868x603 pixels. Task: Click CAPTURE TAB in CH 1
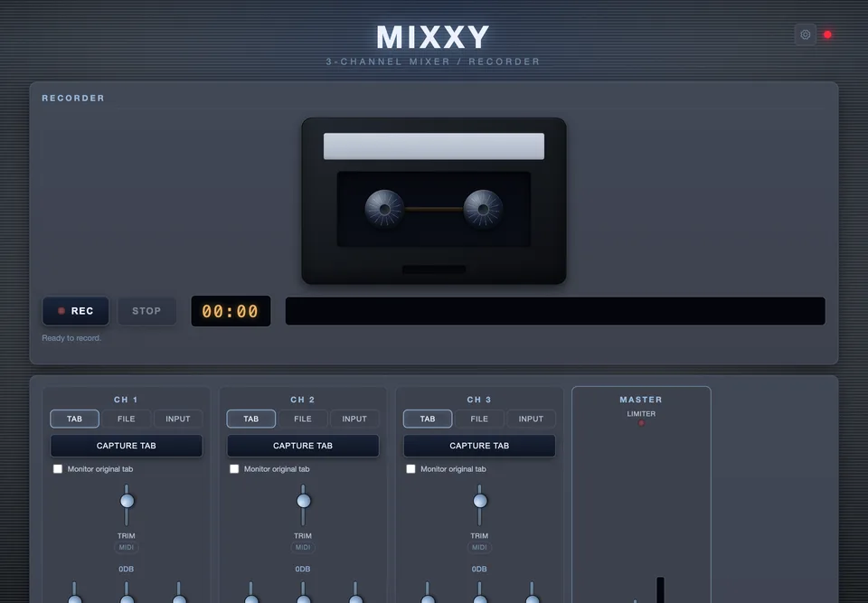click(127, 446)
